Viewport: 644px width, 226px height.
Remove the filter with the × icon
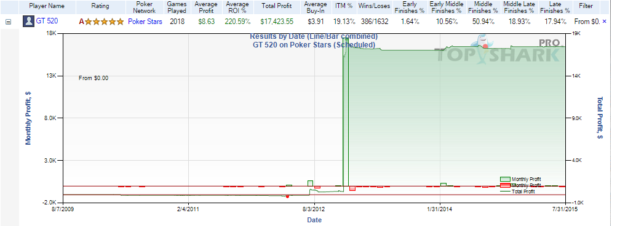coord(604,22)
